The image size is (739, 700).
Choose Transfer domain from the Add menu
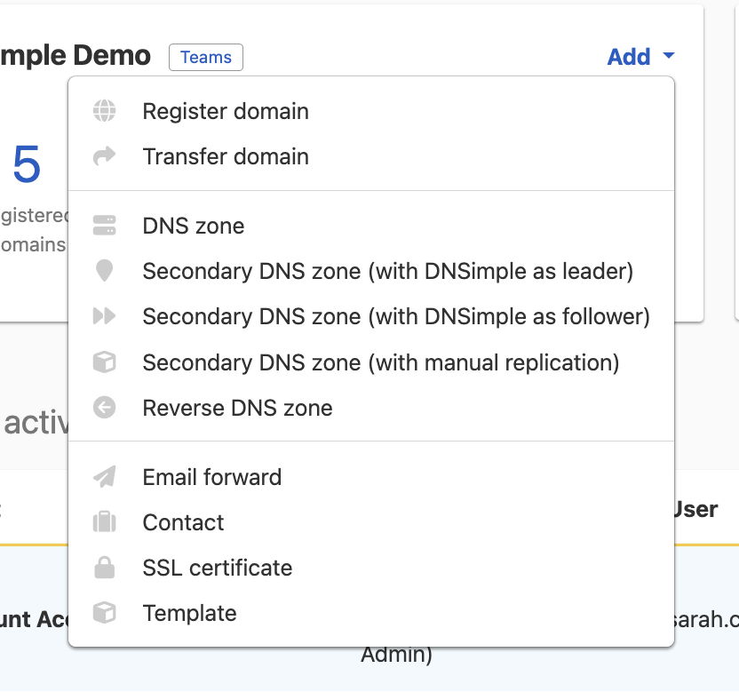[x=225, y=156]
